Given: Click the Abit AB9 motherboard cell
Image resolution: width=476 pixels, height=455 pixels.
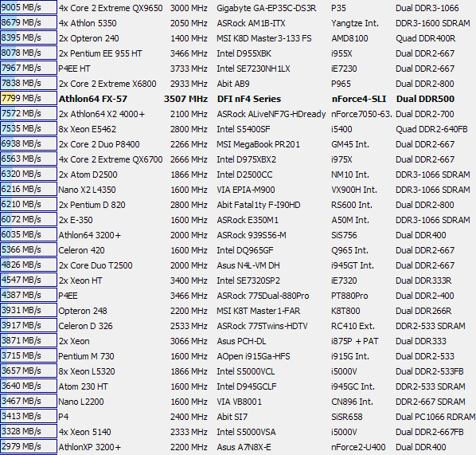Looking at the screenshot, I should (x=233, y=84).
